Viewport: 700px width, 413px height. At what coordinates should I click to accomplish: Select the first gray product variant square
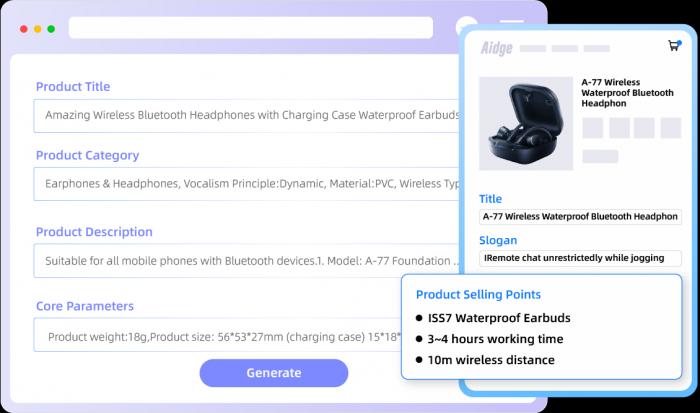(593, 128)
